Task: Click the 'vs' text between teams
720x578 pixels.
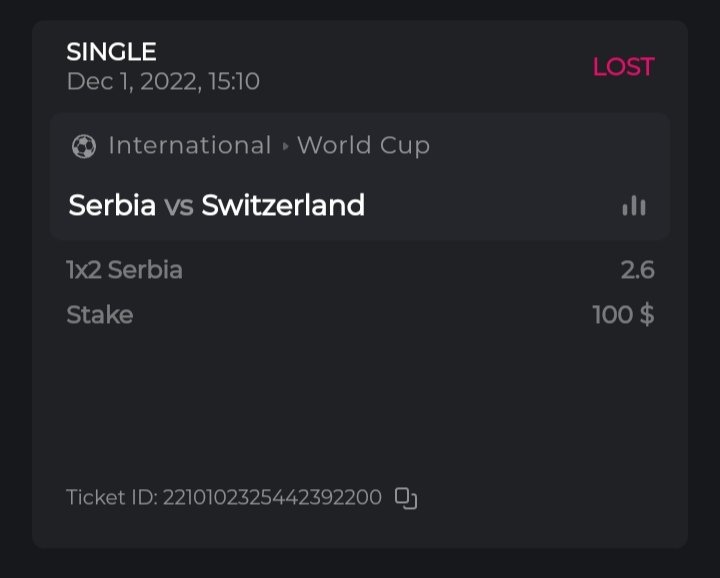Action: pyautogui.click(x=178, y=206)
